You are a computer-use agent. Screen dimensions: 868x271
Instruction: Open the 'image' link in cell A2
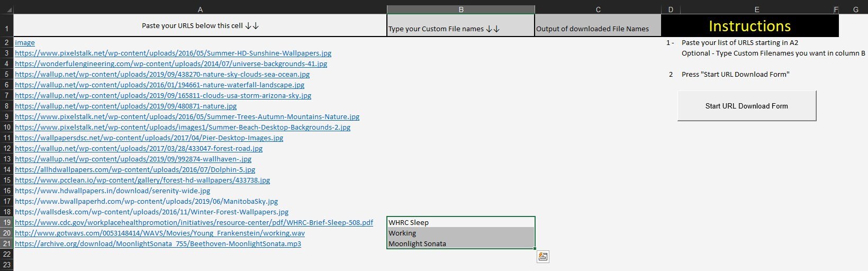point(25,42)
